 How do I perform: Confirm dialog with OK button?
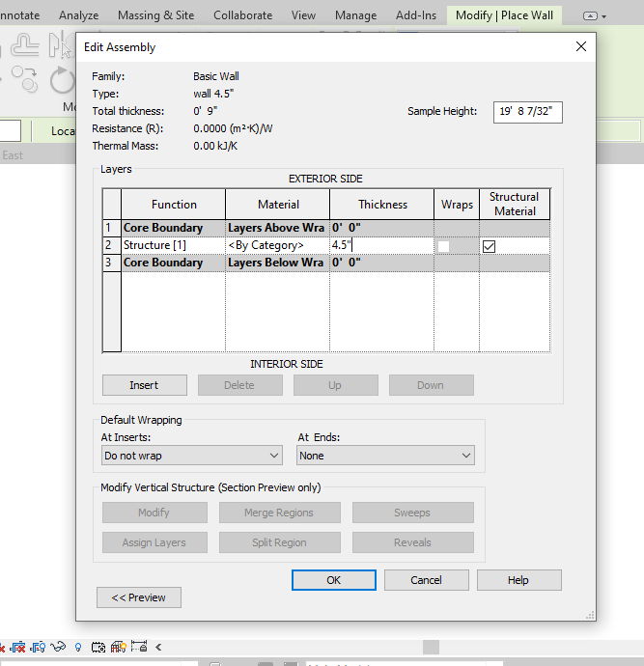coord(333,580)
